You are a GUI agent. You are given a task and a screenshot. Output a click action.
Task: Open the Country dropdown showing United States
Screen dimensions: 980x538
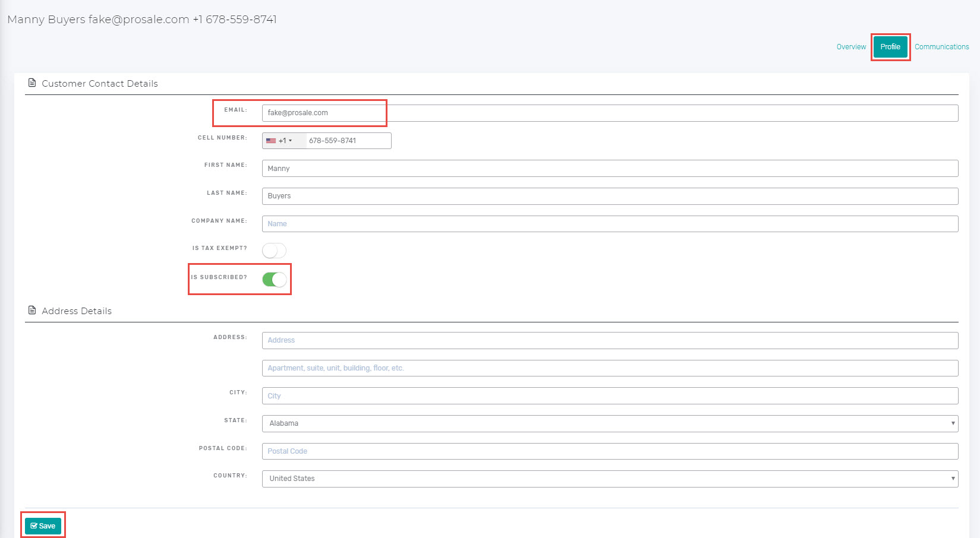click(610, 479)
